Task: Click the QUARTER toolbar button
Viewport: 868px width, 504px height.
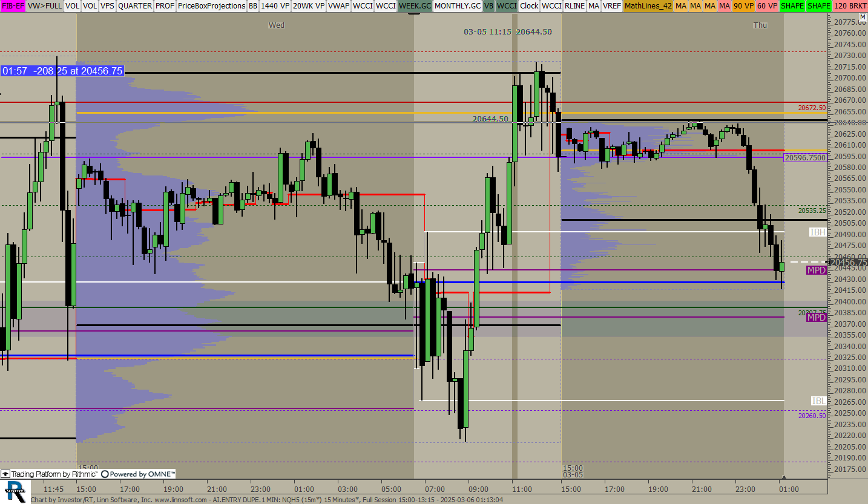Action: click(135, 5)
